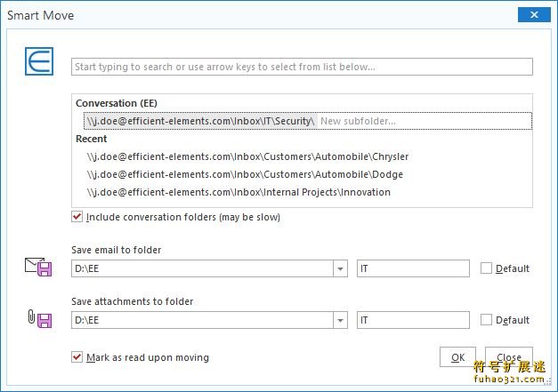
Task: Uncheck Mark as read upon moving
Action: pos(77,357)
